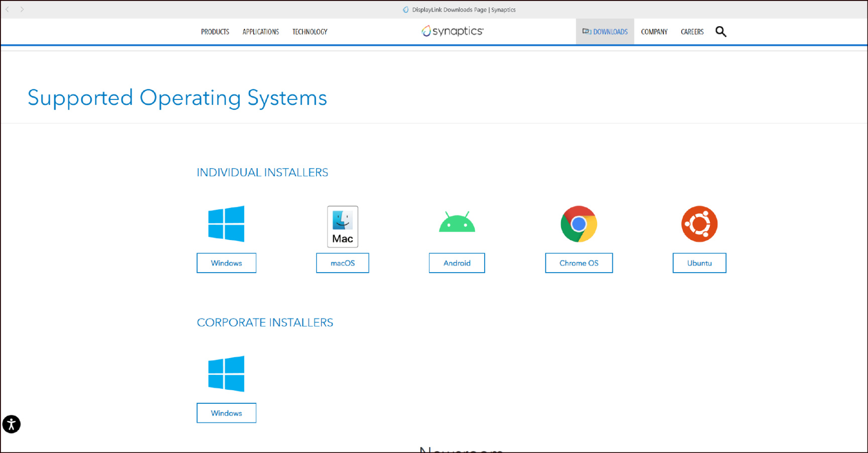Select the Ubuntu installer button
This screenshot has width=868, height=453.
click(700, 263)
